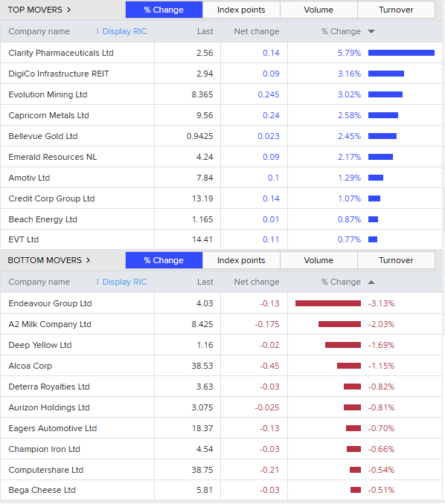Select Amotiv Ltd company name
The width and height of the screenshot is (445, 504).
coord(29,178)
